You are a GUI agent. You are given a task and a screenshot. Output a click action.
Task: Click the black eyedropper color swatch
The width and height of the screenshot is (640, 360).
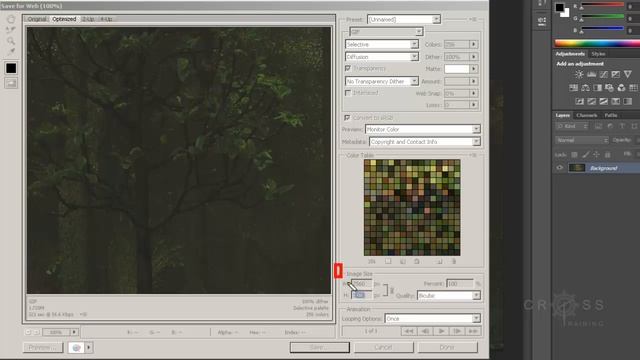pos(11,68)
